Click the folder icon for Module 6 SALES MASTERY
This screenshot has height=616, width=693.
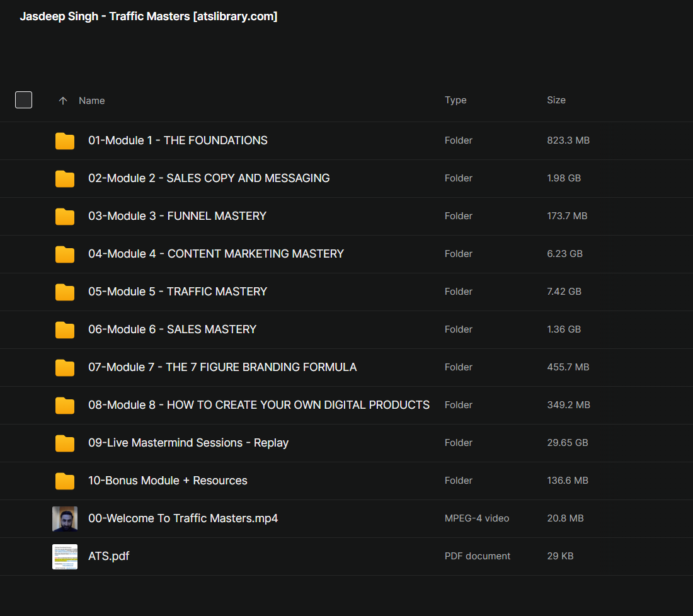point(64,329)
